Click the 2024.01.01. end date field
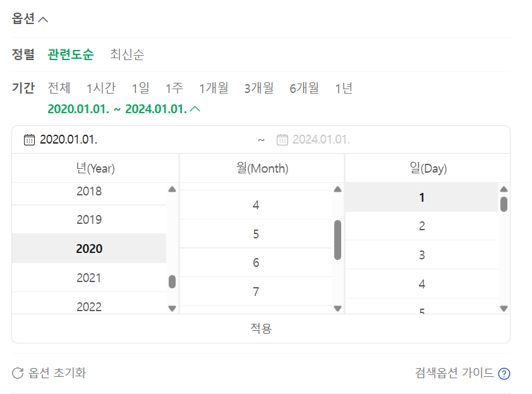 point(321,140)
